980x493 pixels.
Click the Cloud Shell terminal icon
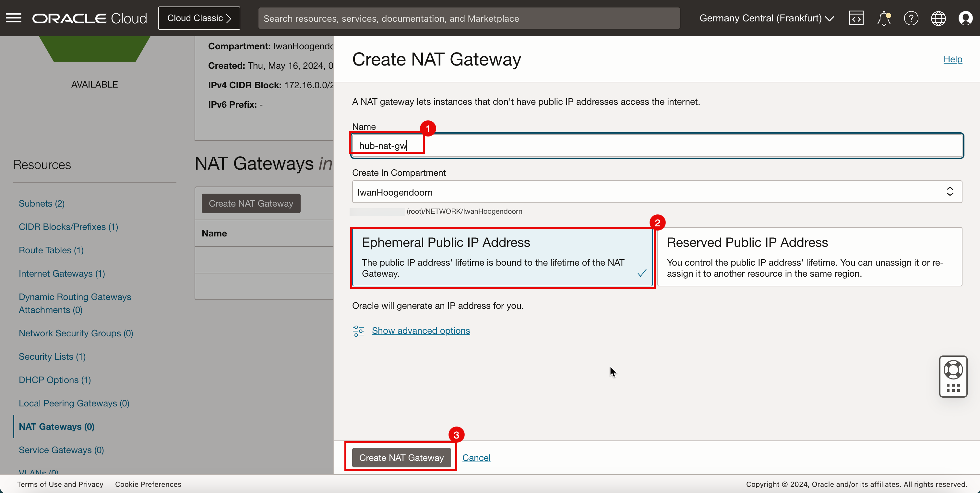tap(855, 18)
